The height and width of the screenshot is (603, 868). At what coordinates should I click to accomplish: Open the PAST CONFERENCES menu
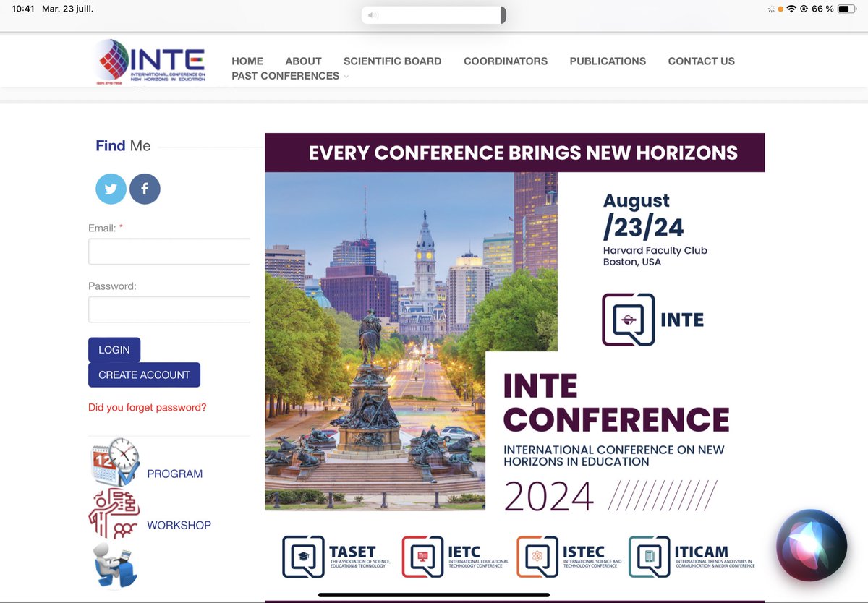[285, 76]
